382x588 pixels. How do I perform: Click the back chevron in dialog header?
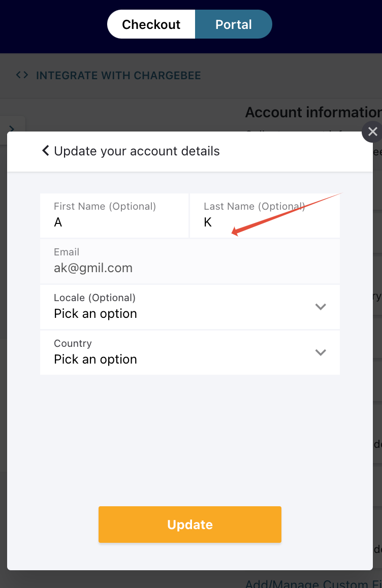[x=46, y=151]
